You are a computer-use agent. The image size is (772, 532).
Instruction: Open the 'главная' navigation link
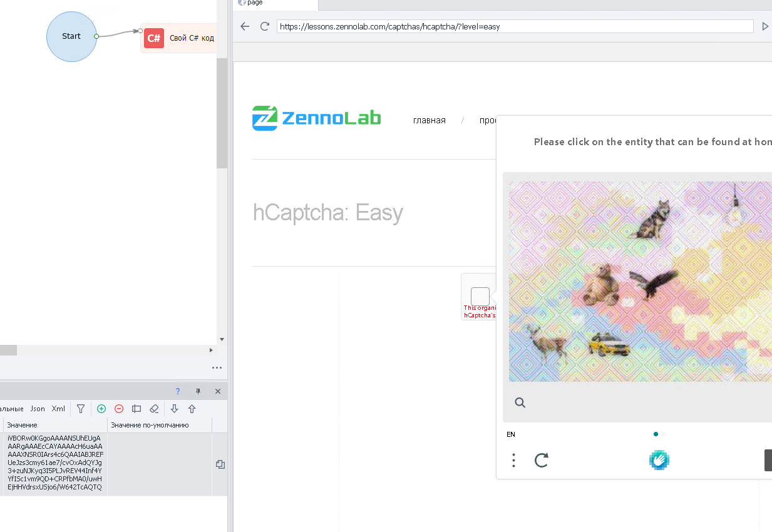click(x=430, y=120)
